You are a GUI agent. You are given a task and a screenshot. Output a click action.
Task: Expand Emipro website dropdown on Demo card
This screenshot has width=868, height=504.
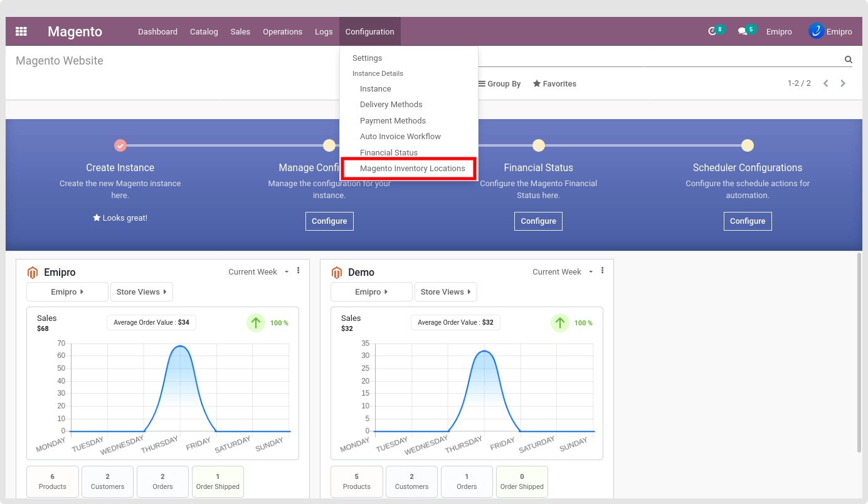pyautogui.click(x=371, y=291)
